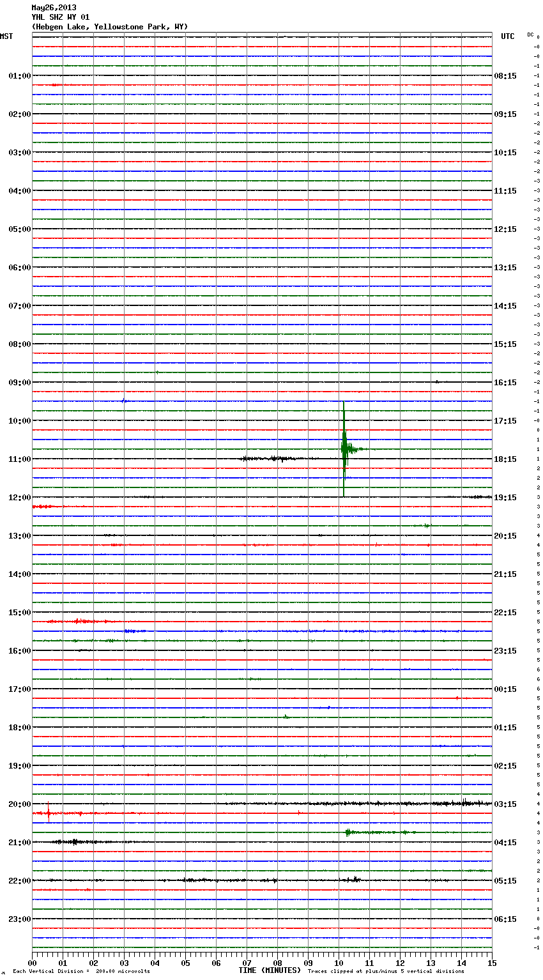
Task: Select the 18:00 MST row label
Action: [x=20, y=728]
